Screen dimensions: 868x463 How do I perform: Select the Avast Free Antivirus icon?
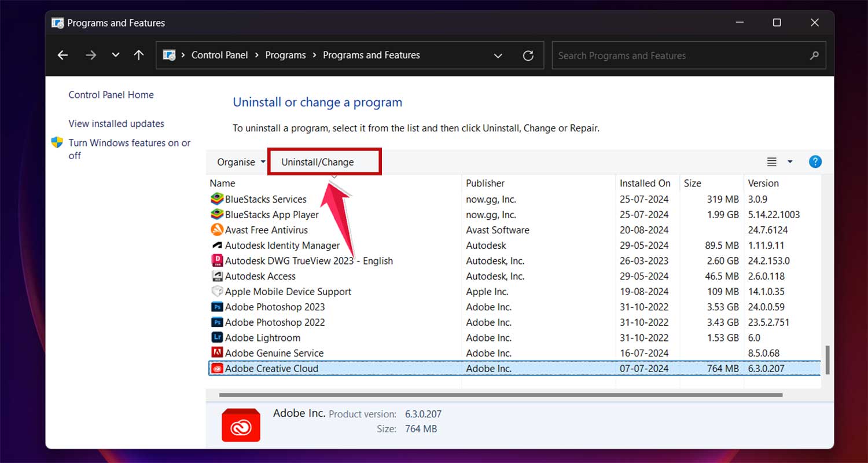[x=217, y=230]
